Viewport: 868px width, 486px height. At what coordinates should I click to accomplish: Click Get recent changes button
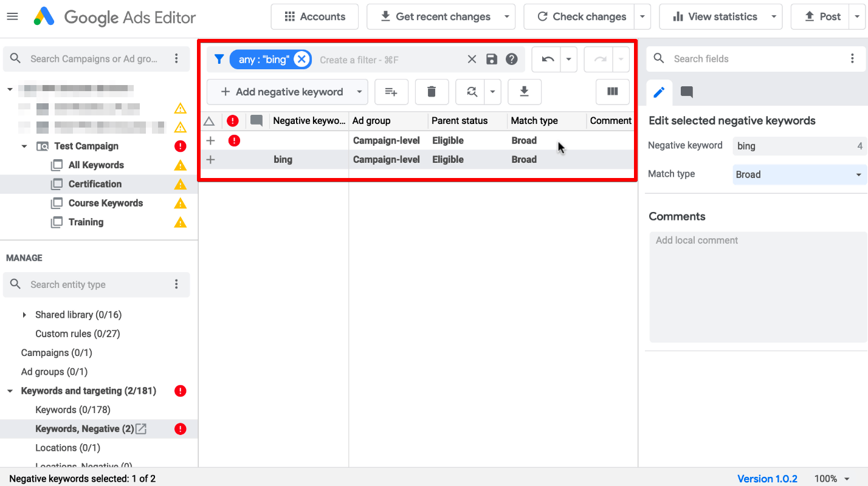(435, 16)
